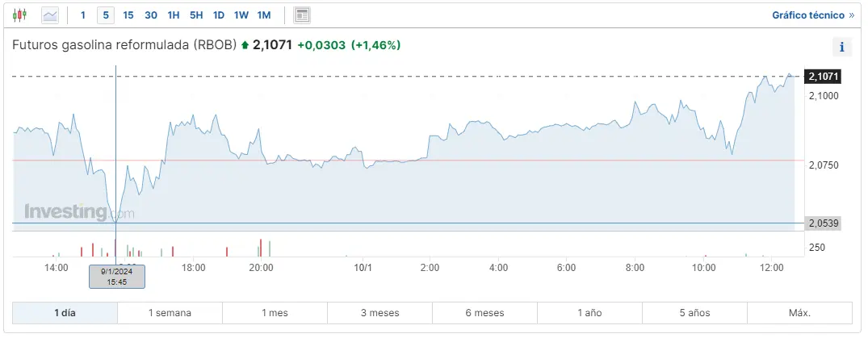Show the Máx. time range
This screenshot has width=868, height=338.
point(799,313)
